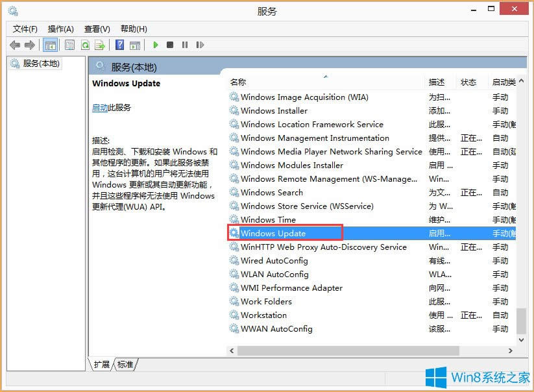Pause the service using the pause icon
534x392 pixels.
tap(185, 44)
